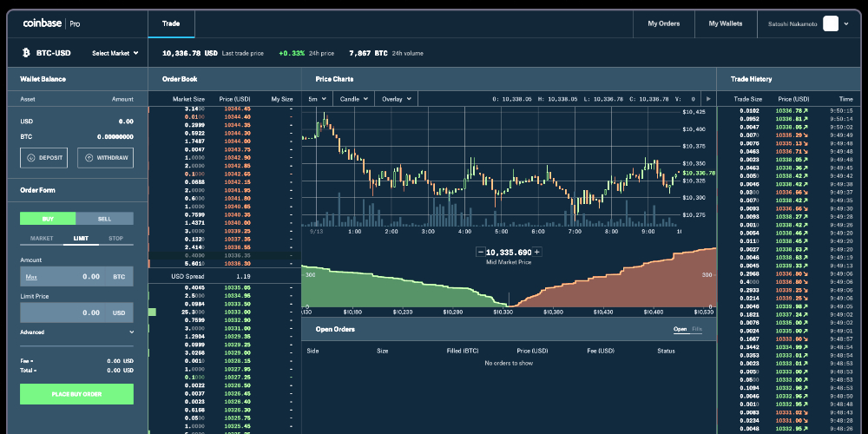Open the 5m interval dropdown
The height and width of the screenshot is (434, 868).
(x=317, y=99)
